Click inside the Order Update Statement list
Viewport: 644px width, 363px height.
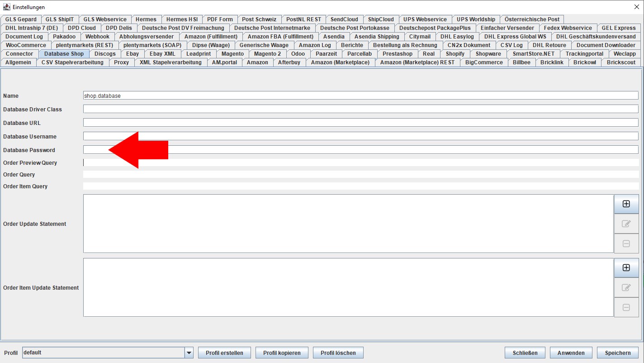(348, 224)
